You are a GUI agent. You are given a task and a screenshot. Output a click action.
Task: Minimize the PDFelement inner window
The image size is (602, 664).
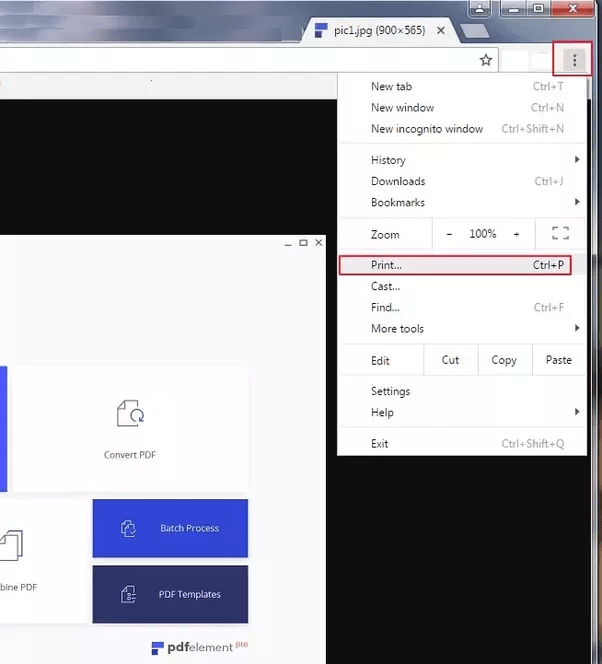[288, 243]
